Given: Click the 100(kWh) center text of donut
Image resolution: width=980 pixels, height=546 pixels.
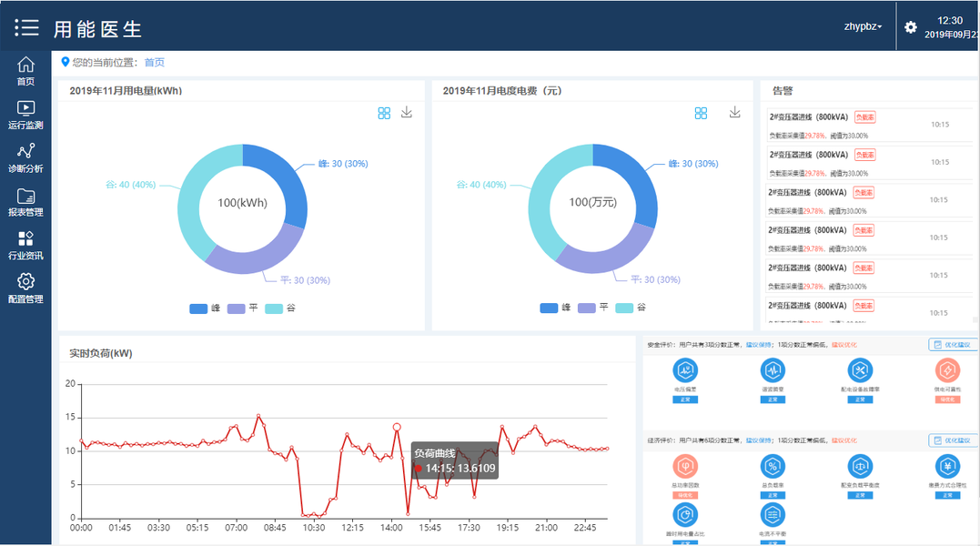Looking at the screenshot, I should (243, 203).
